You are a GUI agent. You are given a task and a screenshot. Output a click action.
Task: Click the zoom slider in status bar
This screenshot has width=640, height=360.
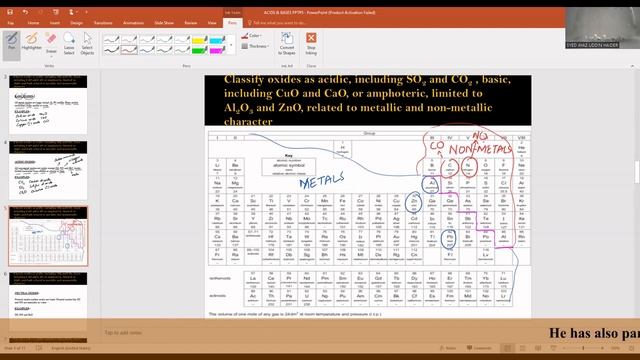(x=583, y=348)
